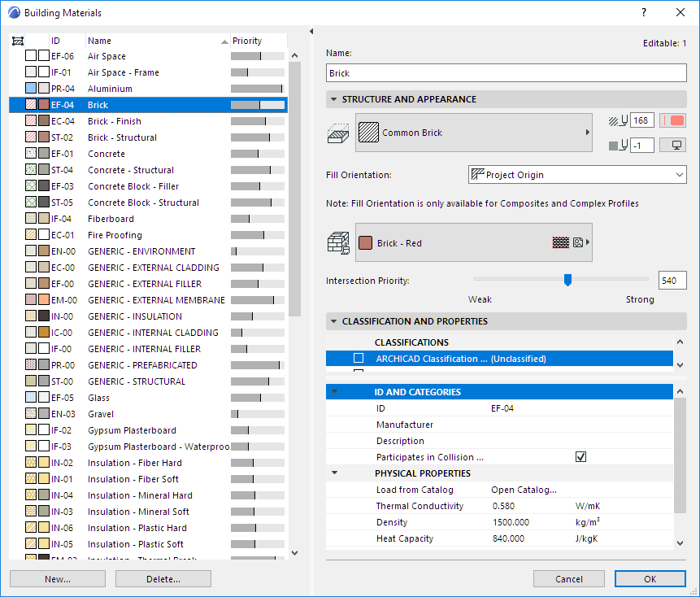Click the surface brick wall icon
The width and height of the screenshot is (700, 597).
click(338, 243)
